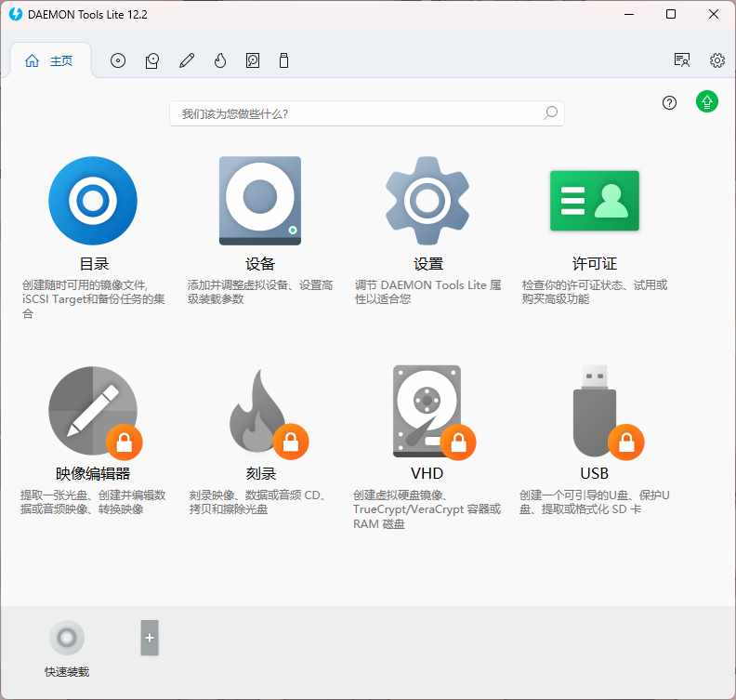Click the 设备 title text
Screen dimensions: 736x700
[x=260, y=264]
